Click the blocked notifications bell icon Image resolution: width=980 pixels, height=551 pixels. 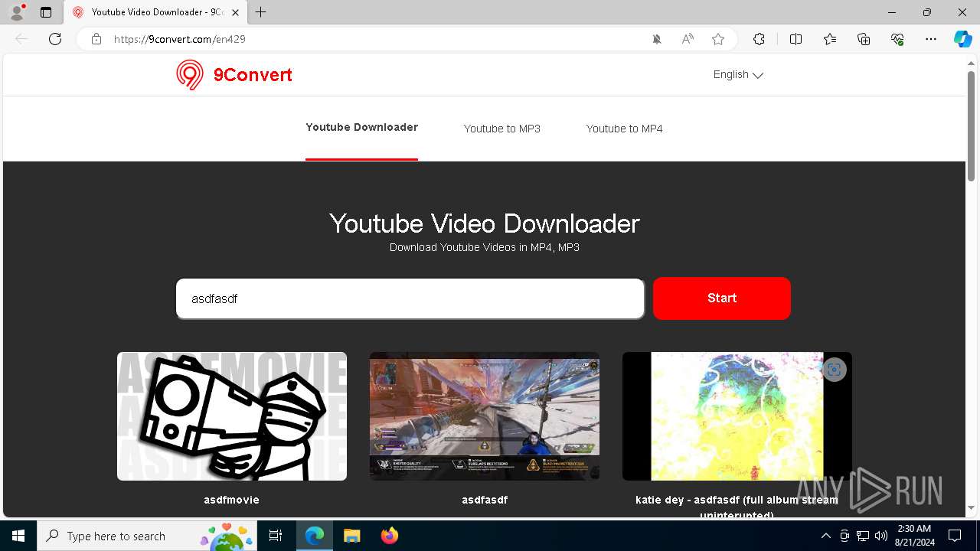pyautogui.click(x=657, y=39)
